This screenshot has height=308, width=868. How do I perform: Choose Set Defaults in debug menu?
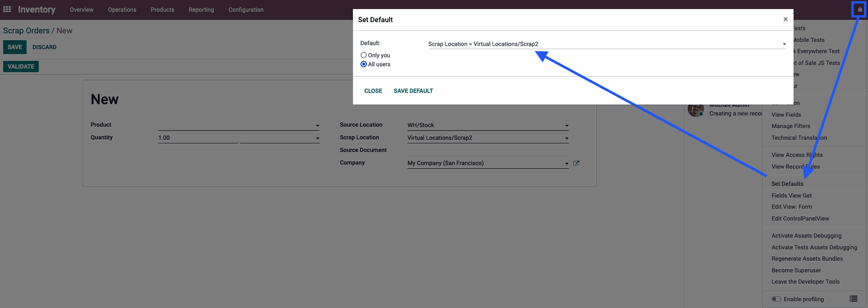click(x=787, y=184)
